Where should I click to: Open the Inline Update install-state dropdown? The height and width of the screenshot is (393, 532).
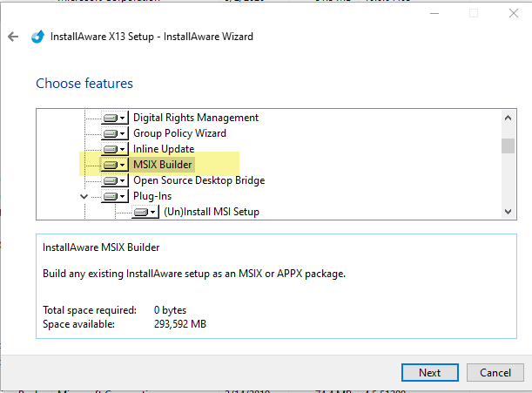coord(115,149)
